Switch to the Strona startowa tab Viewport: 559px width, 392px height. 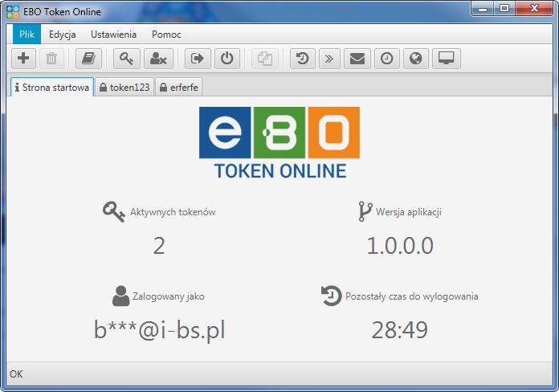point(52,87)
